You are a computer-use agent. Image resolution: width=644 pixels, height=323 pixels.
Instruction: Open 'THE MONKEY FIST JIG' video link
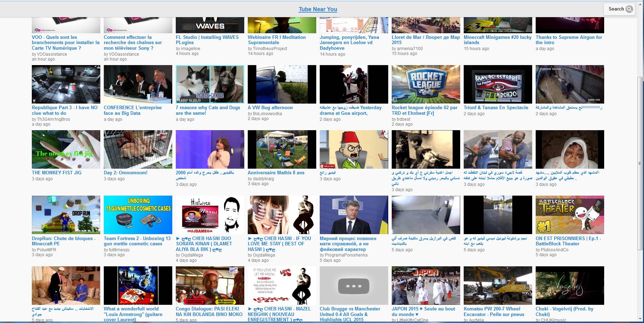(x=57, y=173)
